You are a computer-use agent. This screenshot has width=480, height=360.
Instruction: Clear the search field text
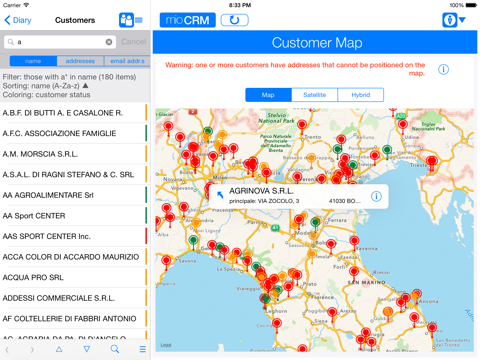(109, 42)
